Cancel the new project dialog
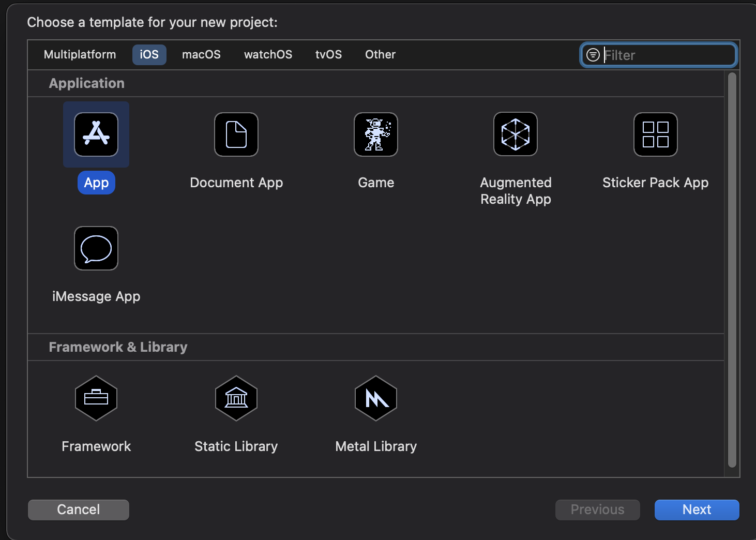 79,510
